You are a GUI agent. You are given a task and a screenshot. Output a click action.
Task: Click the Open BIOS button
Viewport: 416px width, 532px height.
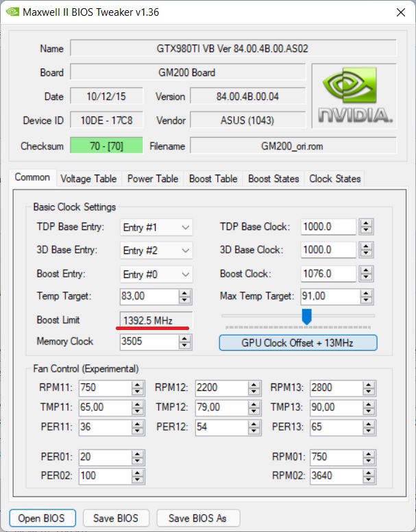pos(42,518)
